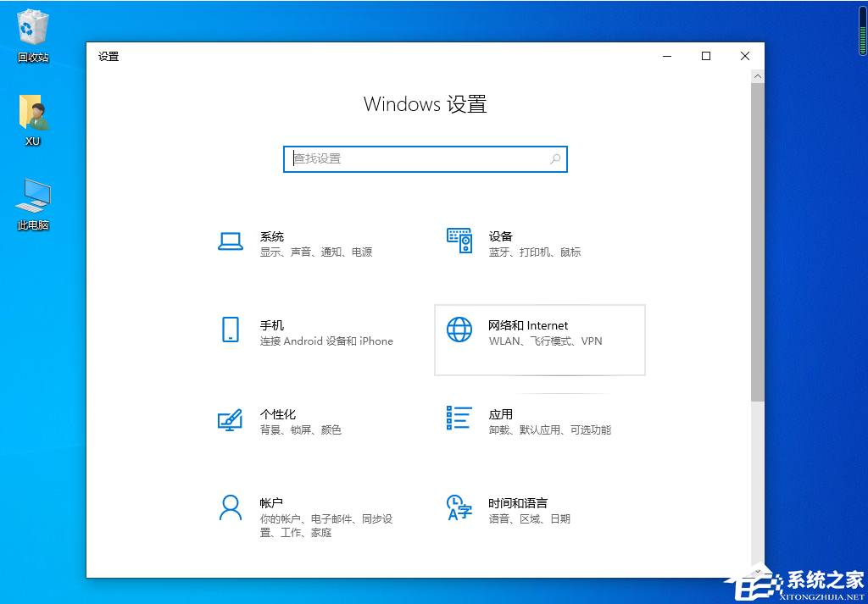This screenshot has height=604, width=868.
Task: Focus the 查找设置 search input field
Action: [415, 158]
